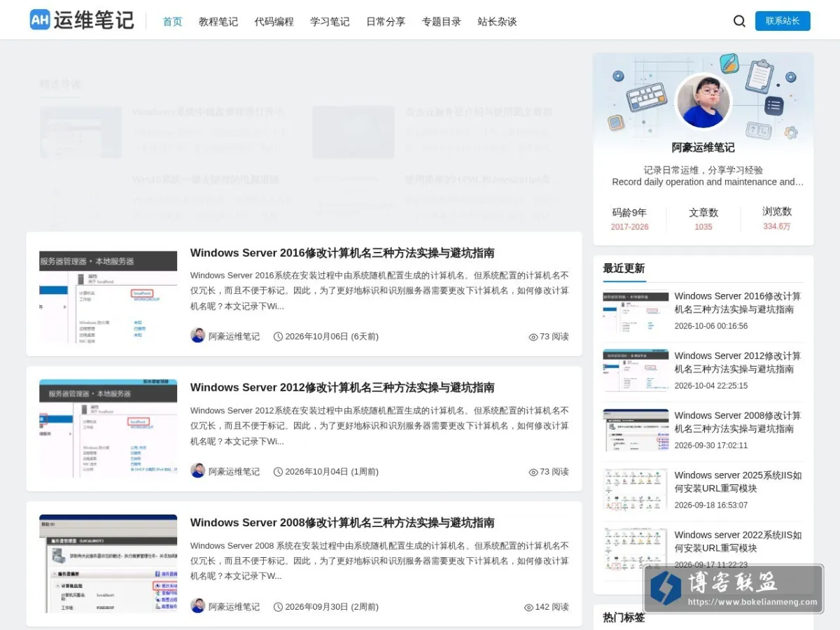Click the Server 2008 article excerpt text

pos(379,561)
